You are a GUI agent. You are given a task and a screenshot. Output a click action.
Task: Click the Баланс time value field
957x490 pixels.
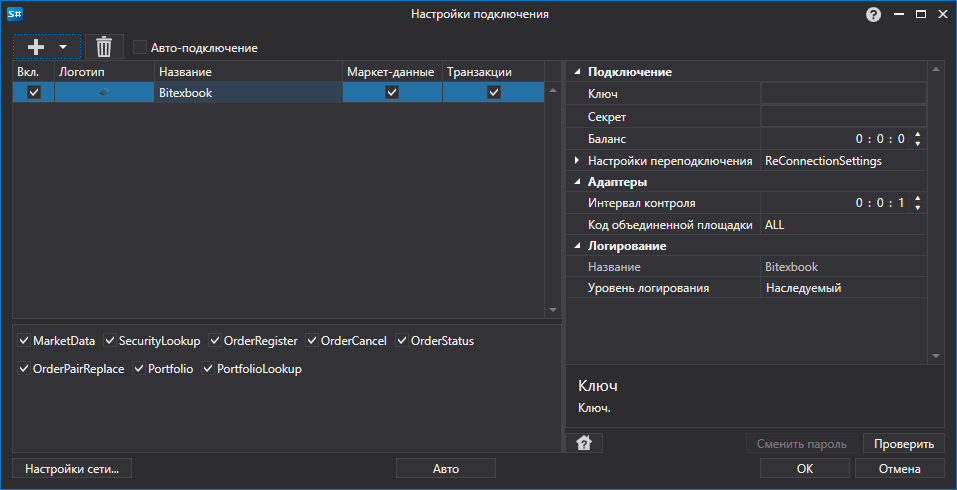[x=836, y=139]
